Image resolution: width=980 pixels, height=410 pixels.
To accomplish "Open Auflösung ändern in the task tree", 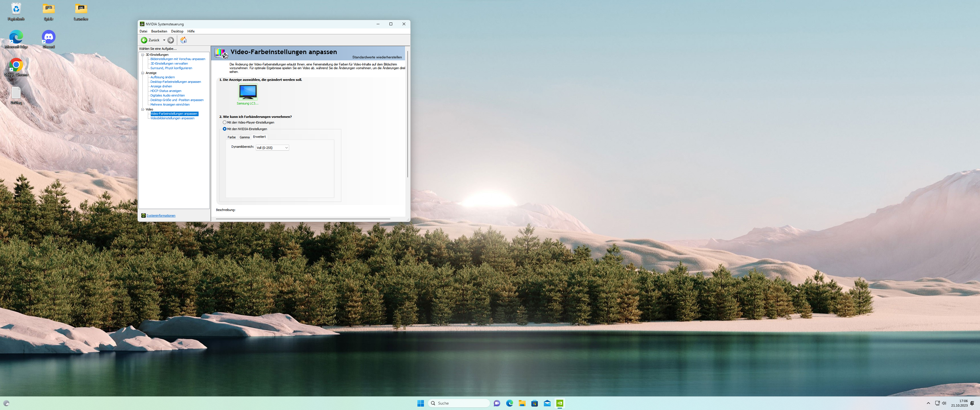I will pyautogui.click(x=162, y=77).
